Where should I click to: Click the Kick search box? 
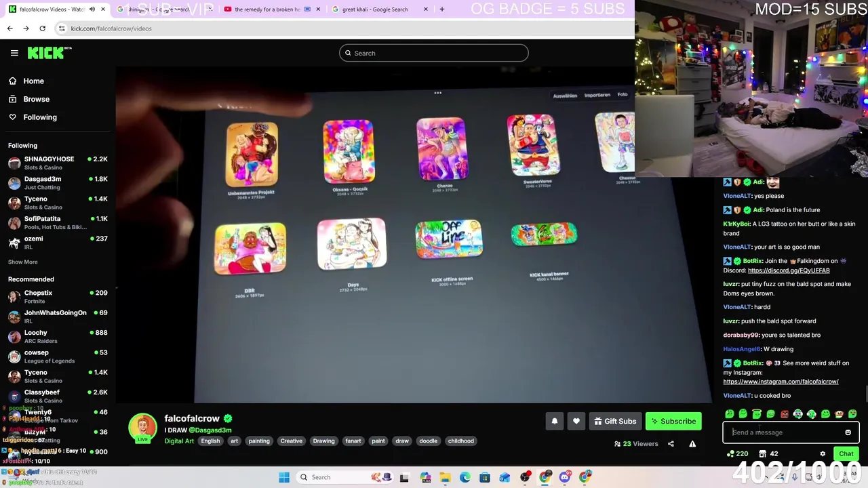click(434, 53)
